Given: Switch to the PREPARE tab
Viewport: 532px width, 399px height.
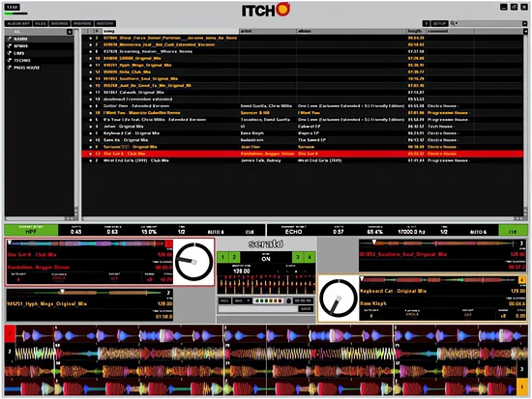Looking at the screenshot, I should (x=82, y=23).
